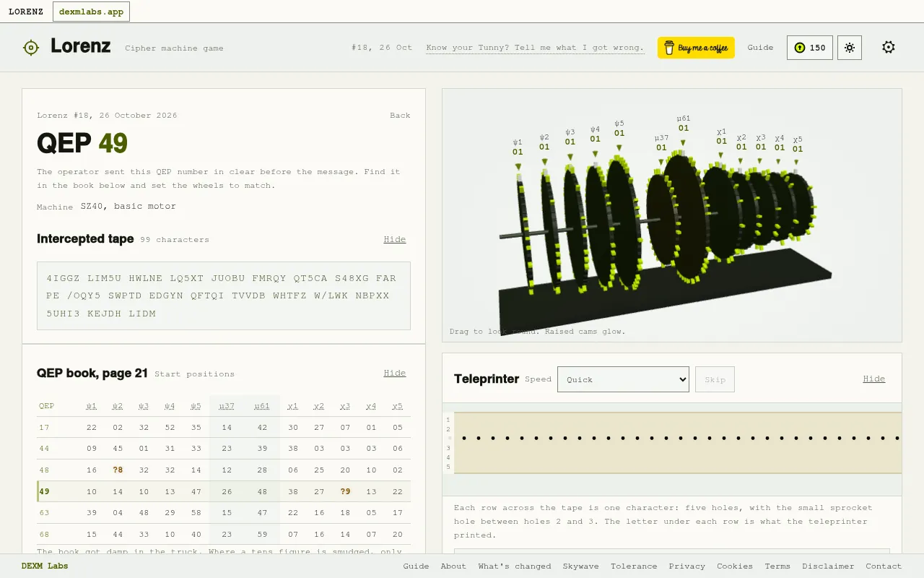Hide the Teleprinter panel
924x578 pixels.
(873, 379)
